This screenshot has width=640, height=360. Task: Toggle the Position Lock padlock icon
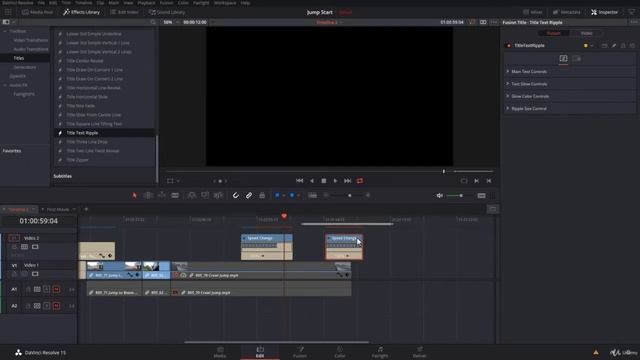click(x=262, y=196)
